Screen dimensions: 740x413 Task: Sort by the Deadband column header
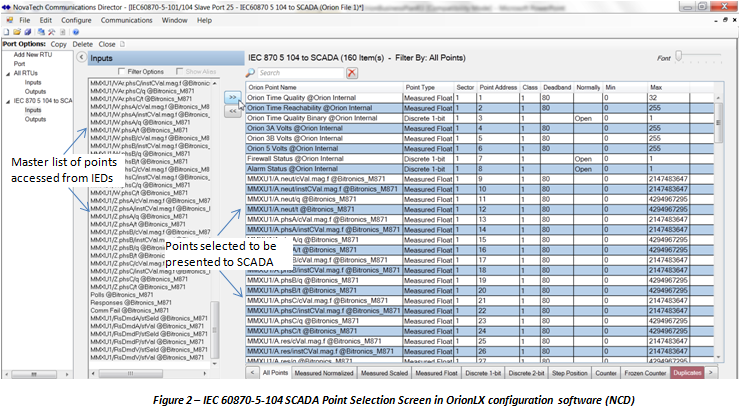557,87
